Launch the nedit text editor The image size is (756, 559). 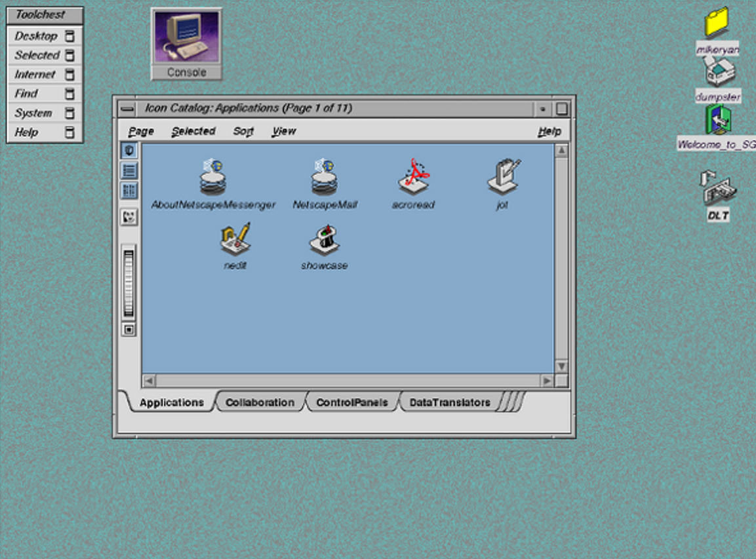coord(235,241)
